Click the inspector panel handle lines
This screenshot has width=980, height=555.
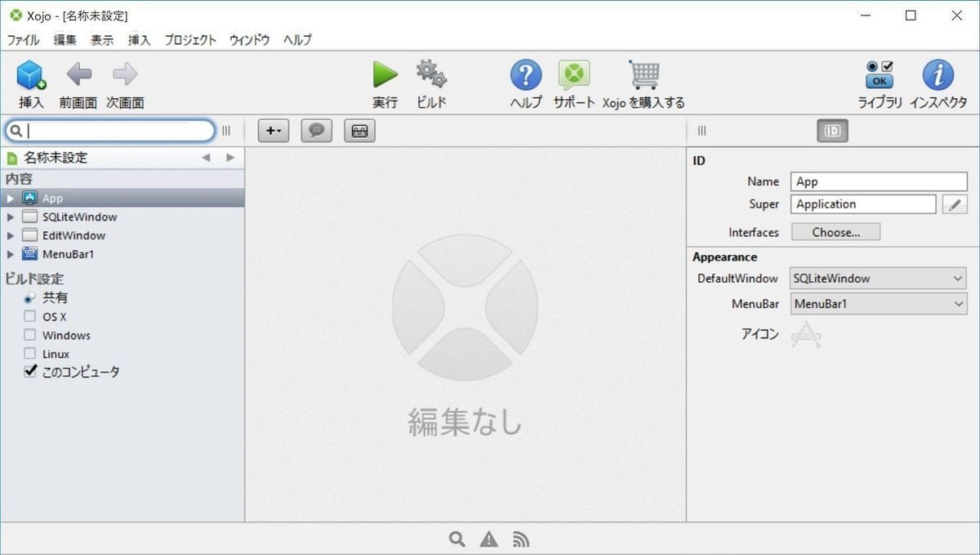[x=702, y=131]
